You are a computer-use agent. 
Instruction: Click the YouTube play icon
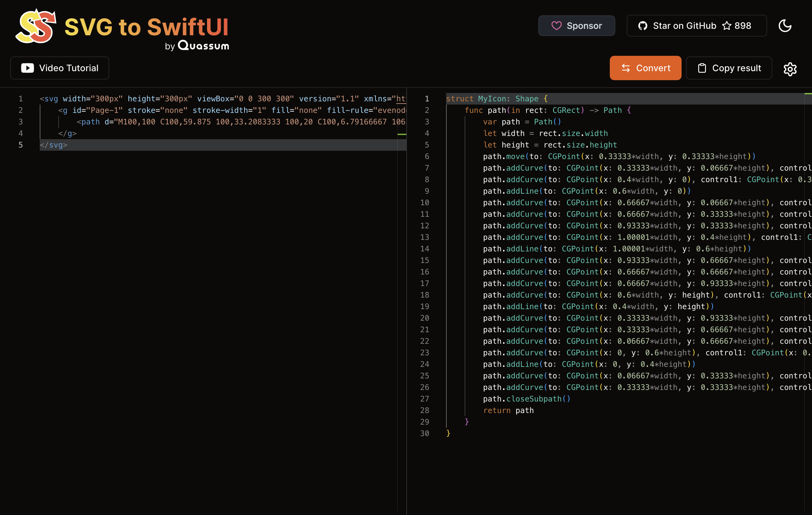click(x=27, y=68)
